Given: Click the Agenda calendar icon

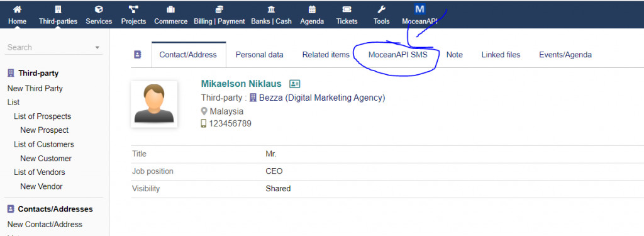Looking at the screenshot, I should click(x=312, y=9).
